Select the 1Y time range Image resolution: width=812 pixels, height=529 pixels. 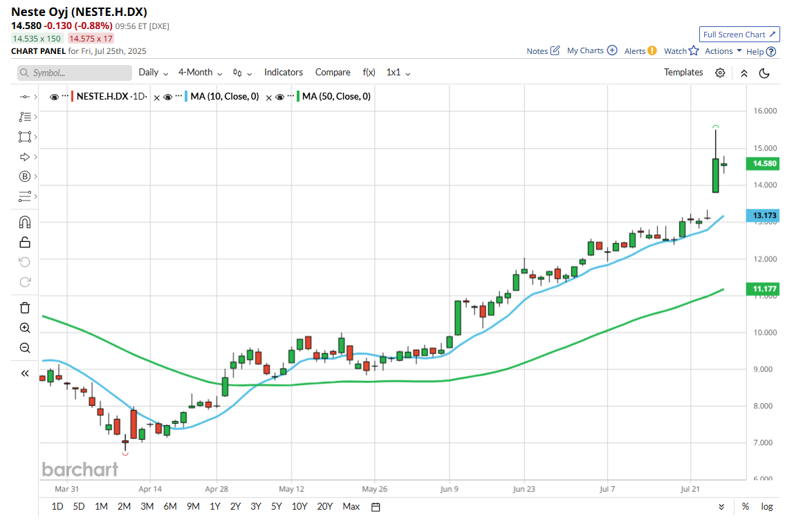(215, 507)
